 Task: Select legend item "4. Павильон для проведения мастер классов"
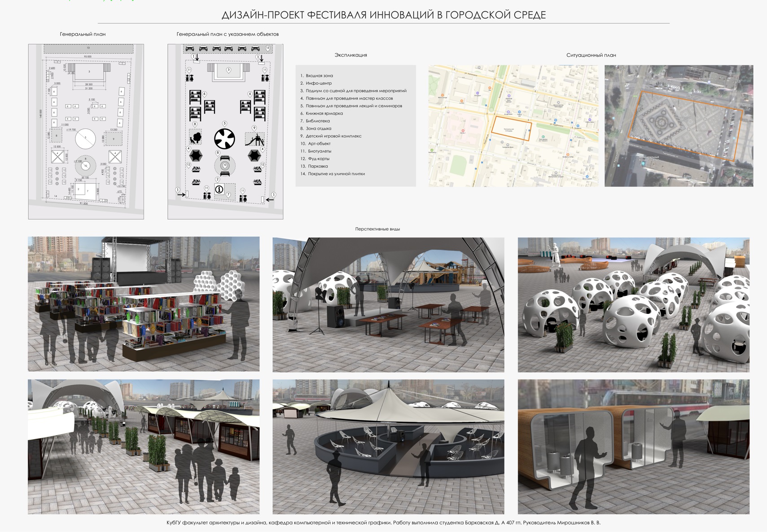point(346,98)
